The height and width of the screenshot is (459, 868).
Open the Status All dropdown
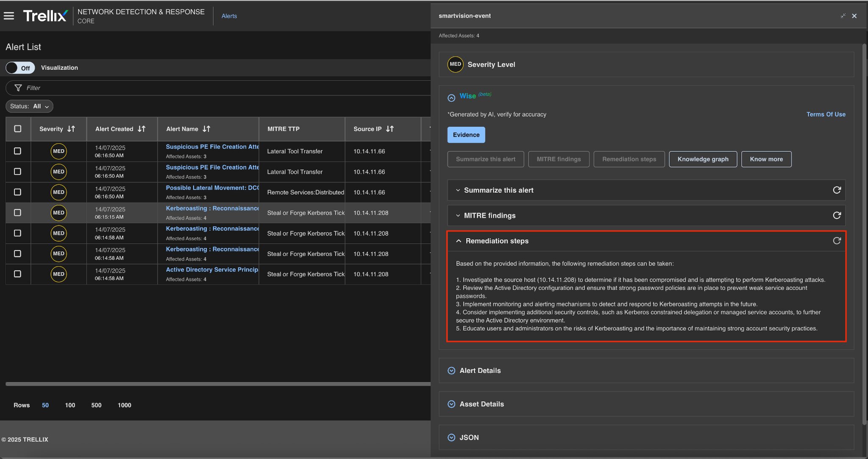point(29,106)
